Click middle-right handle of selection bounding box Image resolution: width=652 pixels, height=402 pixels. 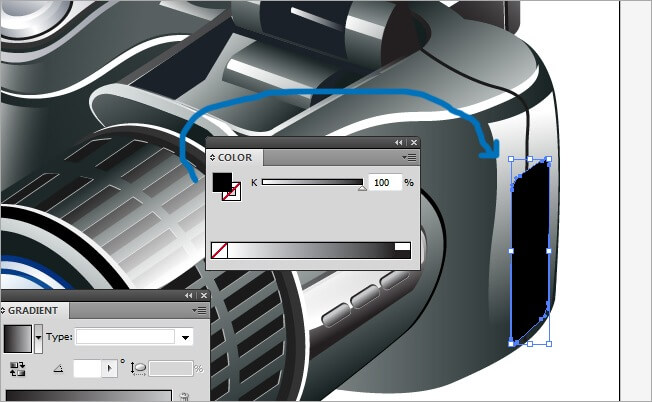click(x=549, y=251)
